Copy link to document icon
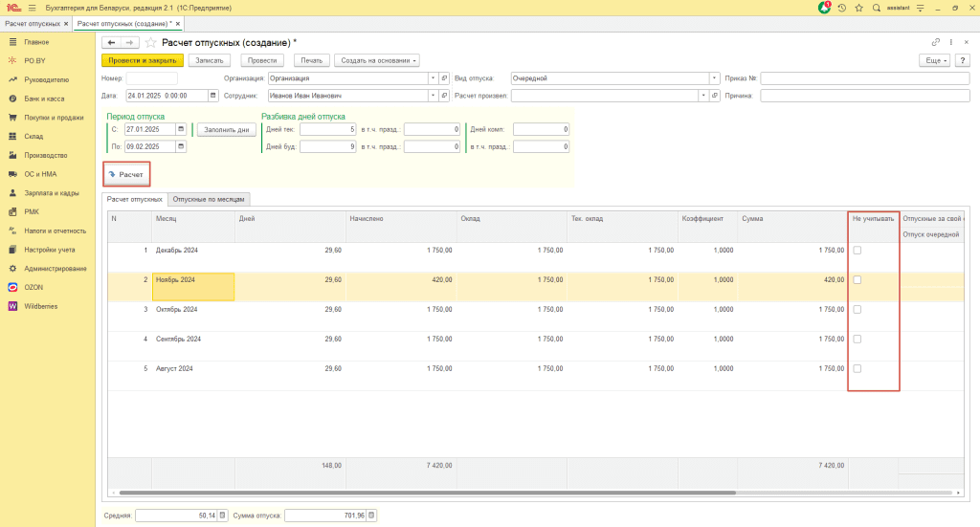This screenshot has width=980, height=527. tap(936, 42)
